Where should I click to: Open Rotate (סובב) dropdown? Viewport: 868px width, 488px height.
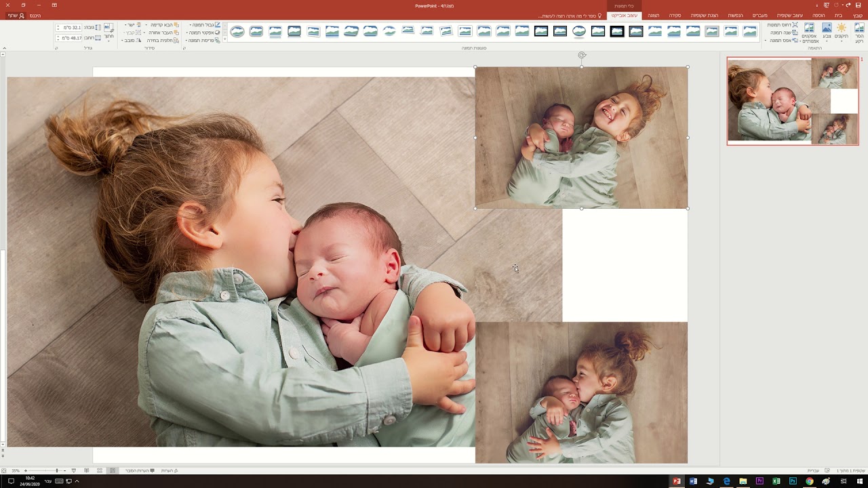[x=132, y=41]
